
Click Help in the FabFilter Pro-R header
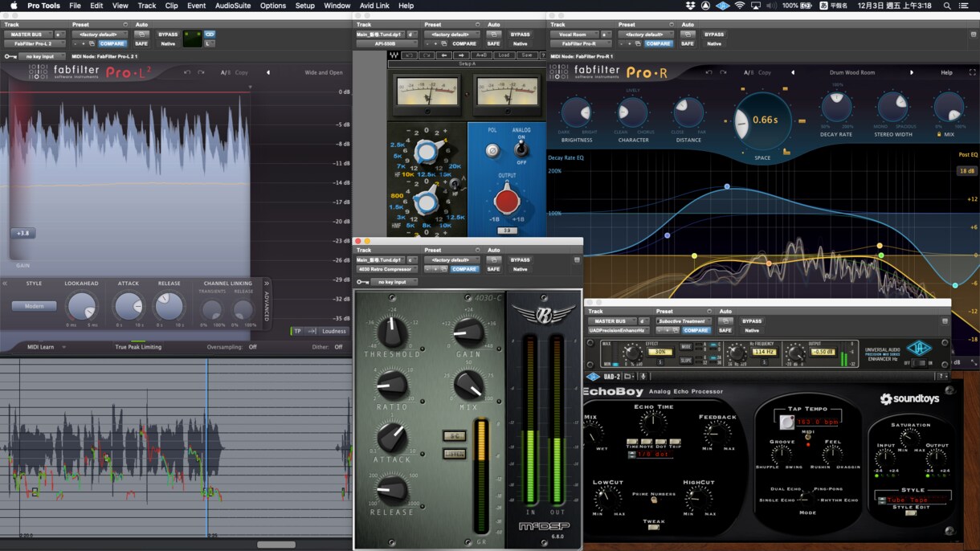(946, 72)
